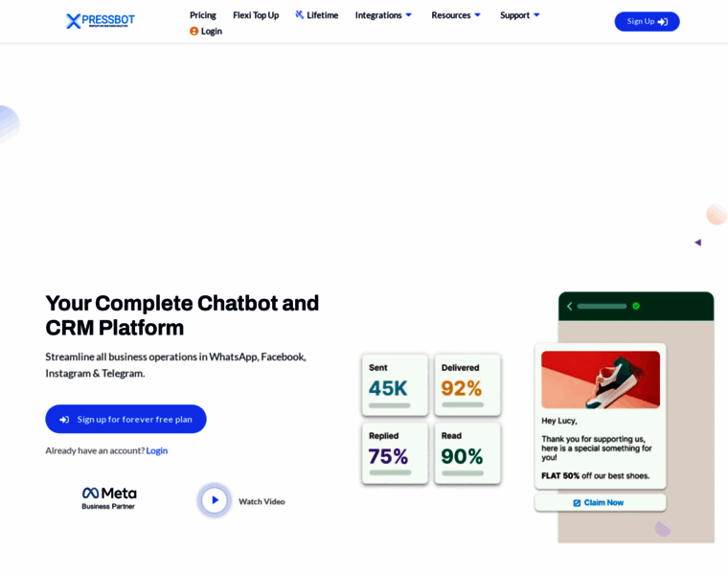
Task: Select the Lifetime menu item
Action: tap(317, 15)
